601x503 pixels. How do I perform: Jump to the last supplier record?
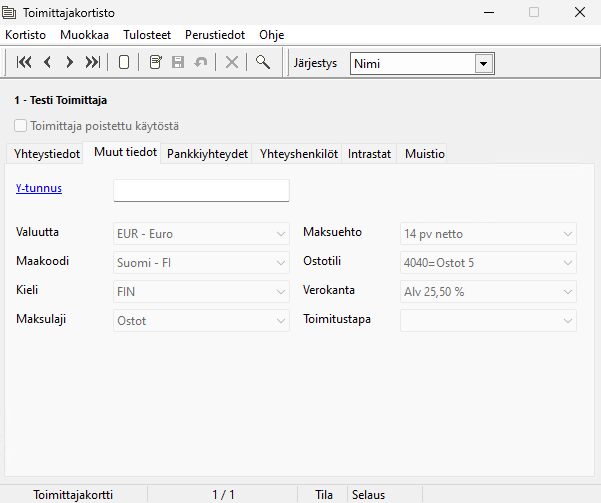point(93,62)
